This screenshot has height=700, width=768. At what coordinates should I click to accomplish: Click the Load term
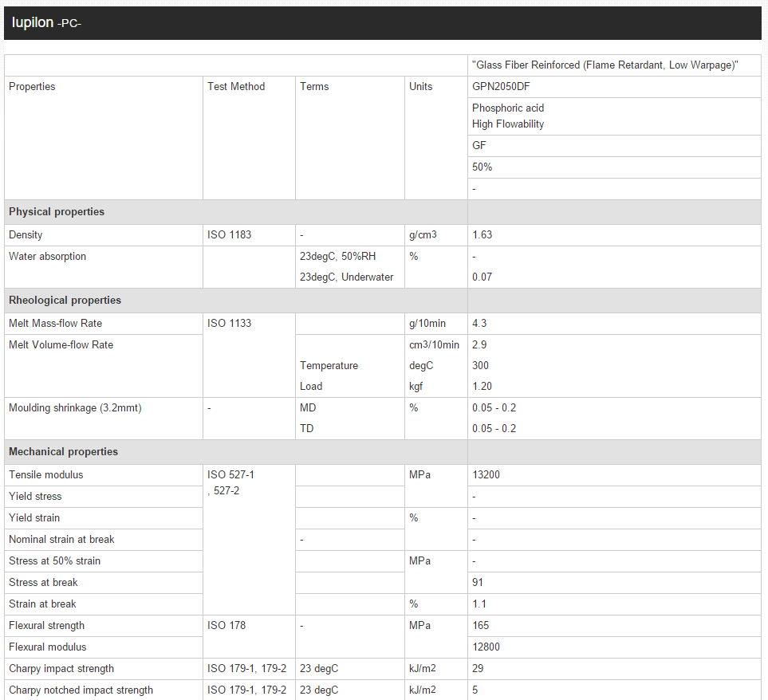311,386
